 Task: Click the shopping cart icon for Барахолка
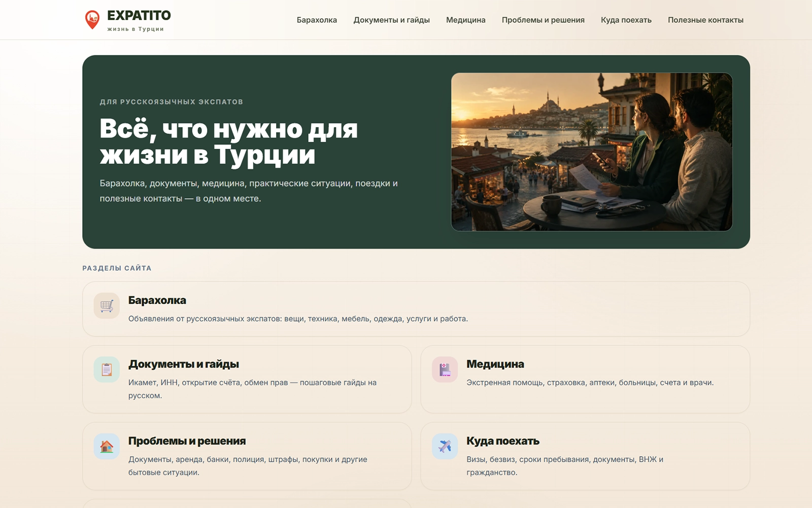point(107,306)
